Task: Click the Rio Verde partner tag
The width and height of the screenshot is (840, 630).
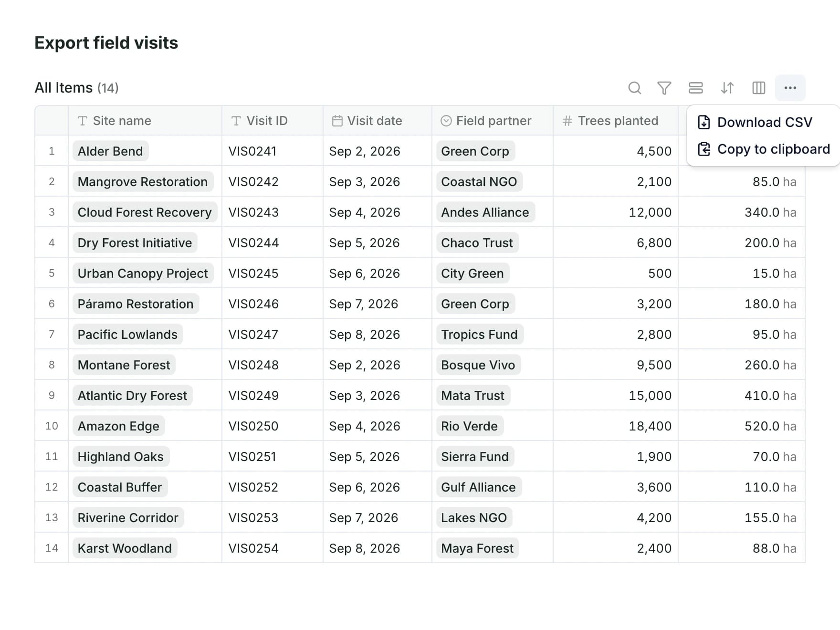Action: (x=470, y=426)
